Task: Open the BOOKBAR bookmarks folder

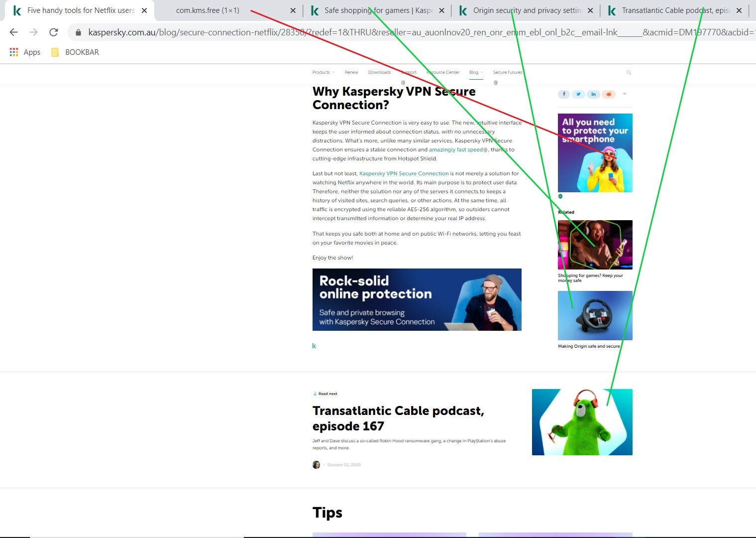Action: (x=75, y=52)
